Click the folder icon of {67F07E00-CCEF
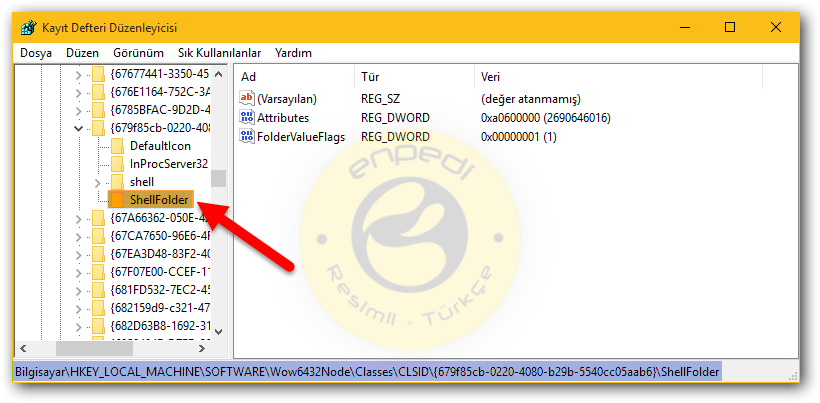This screenshot has width=820, height=403. (x=98, y=272)
